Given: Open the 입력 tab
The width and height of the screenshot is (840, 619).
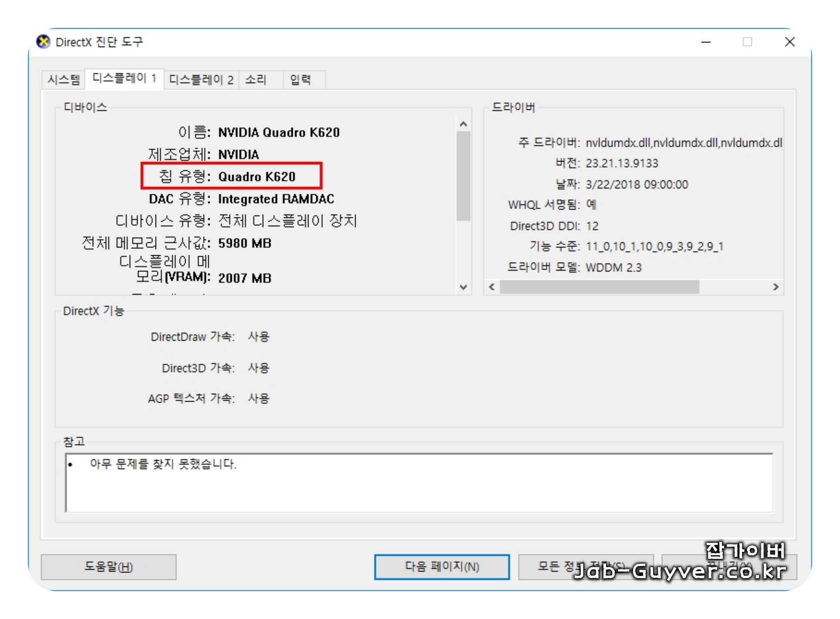Looking at the screenshot, I should [301, 80].
